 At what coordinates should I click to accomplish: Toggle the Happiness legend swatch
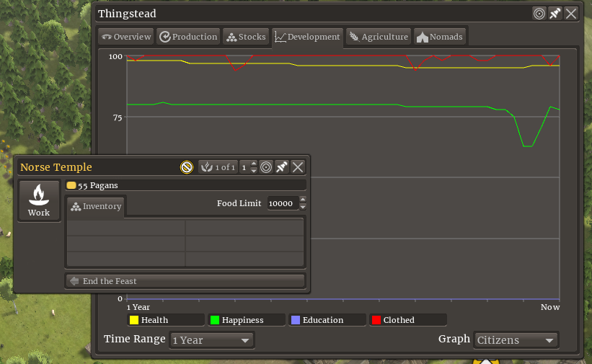click(x=215, y=320)
